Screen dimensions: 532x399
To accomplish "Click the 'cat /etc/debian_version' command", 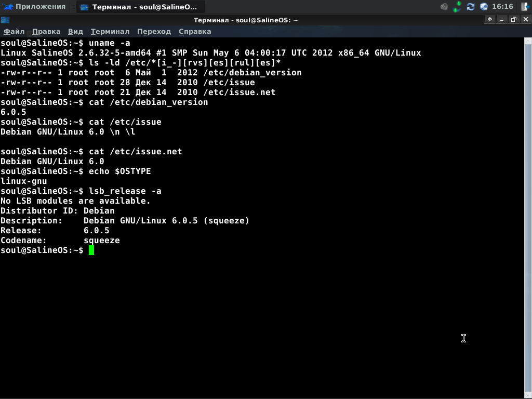I will [x=148, y=102].
